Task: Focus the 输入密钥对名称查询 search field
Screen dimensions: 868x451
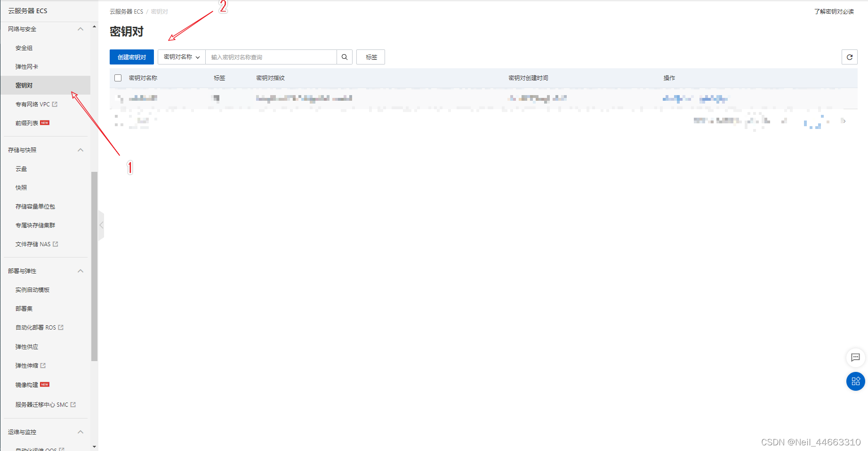Action: click(x=271, y=57)
